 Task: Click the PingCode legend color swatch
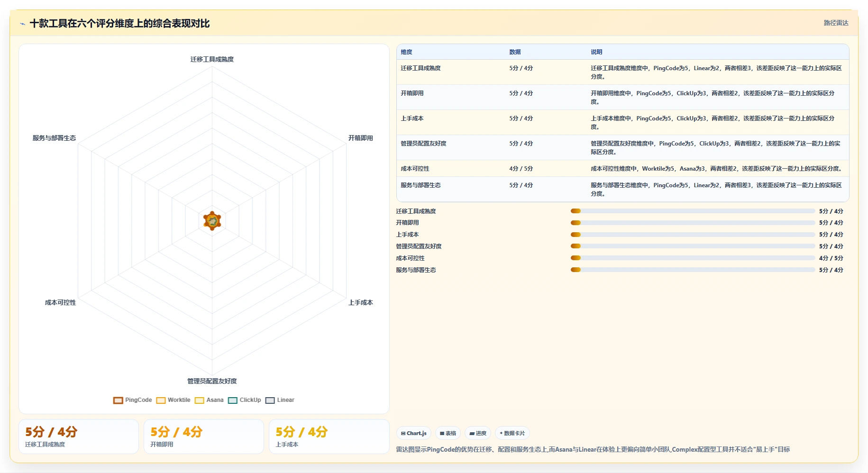[118, 400]
